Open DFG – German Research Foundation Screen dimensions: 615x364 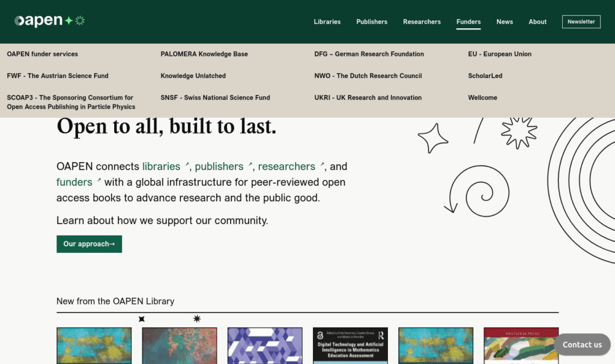369,54
